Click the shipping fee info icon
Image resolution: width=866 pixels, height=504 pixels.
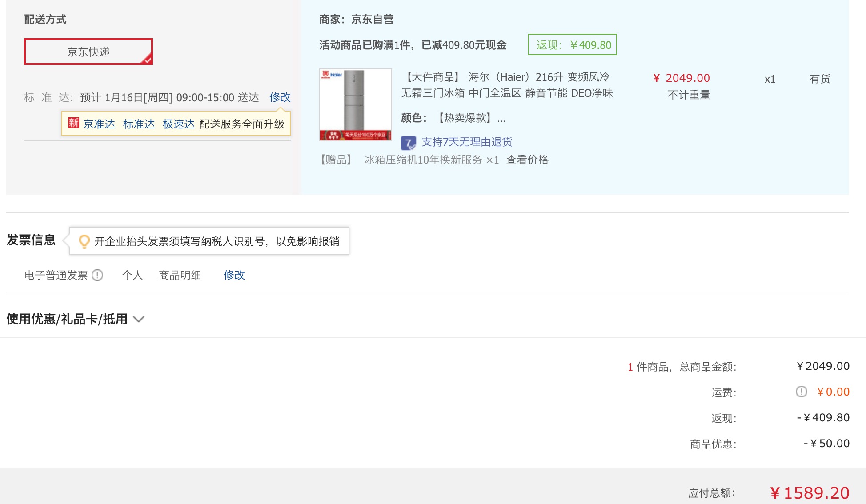(801, 392)
